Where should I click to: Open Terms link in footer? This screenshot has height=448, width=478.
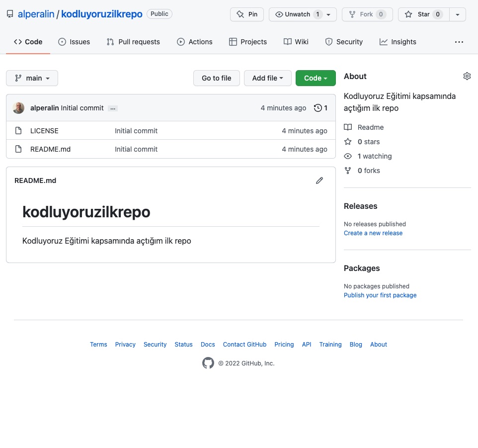click(98, 344)
